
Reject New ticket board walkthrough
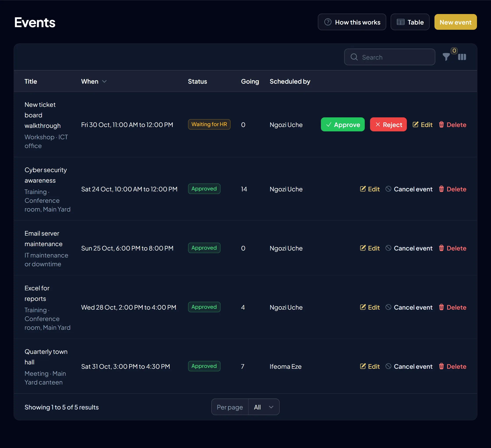click(388, 124)
